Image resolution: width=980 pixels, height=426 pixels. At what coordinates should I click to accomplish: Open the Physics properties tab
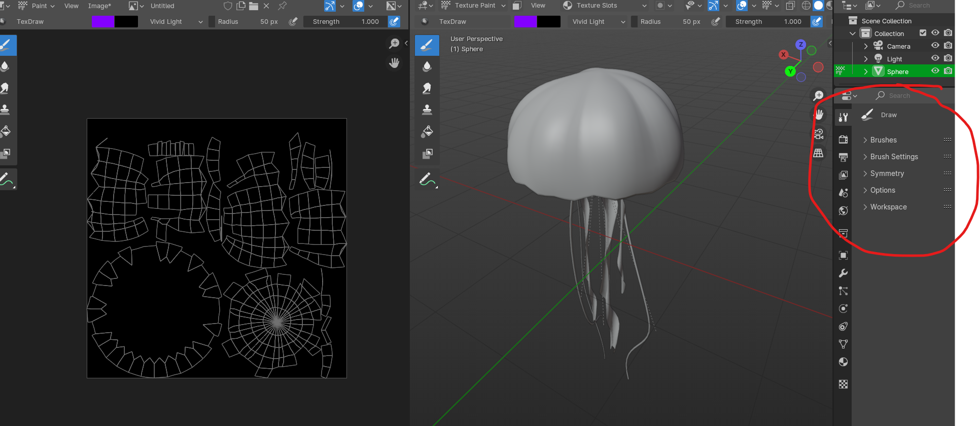point(843,309)
